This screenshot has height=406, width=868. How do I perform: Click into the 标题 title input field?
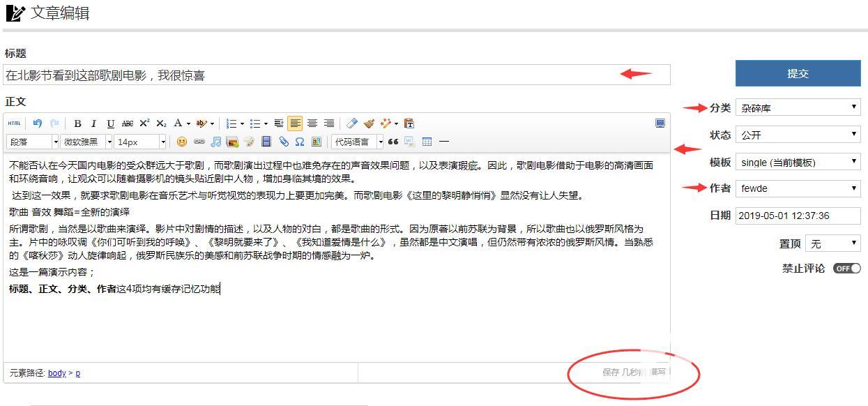336,75
